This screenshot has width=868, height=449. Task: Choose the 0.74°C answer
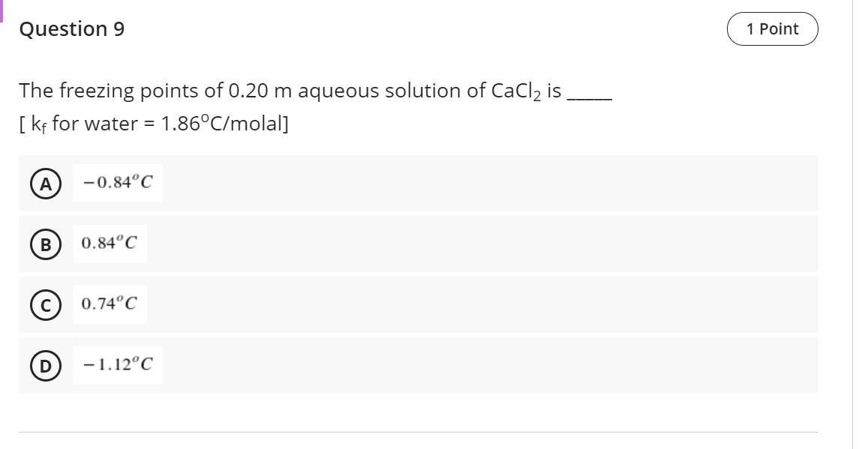coord(109,304)
